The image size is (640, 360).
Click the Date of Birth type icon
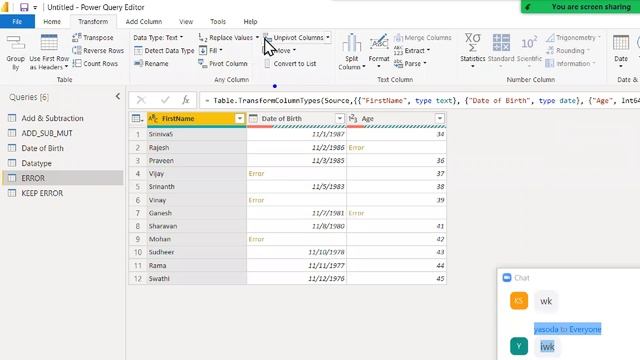click(x=253, y=118)
